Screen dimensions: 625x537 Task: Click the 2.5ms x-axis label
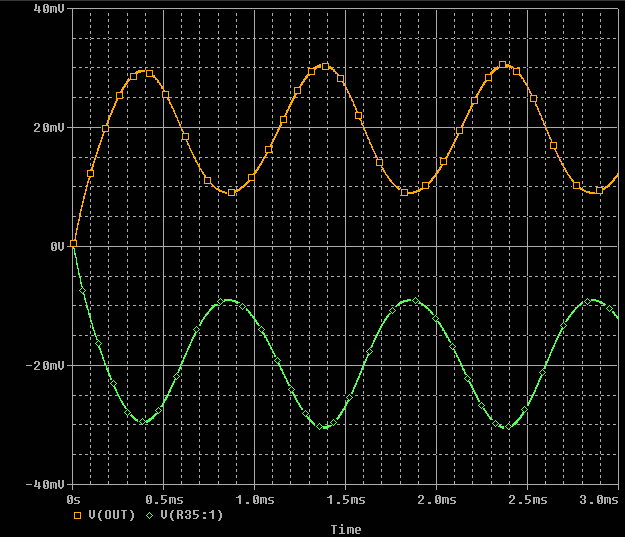tap(528, 500)
